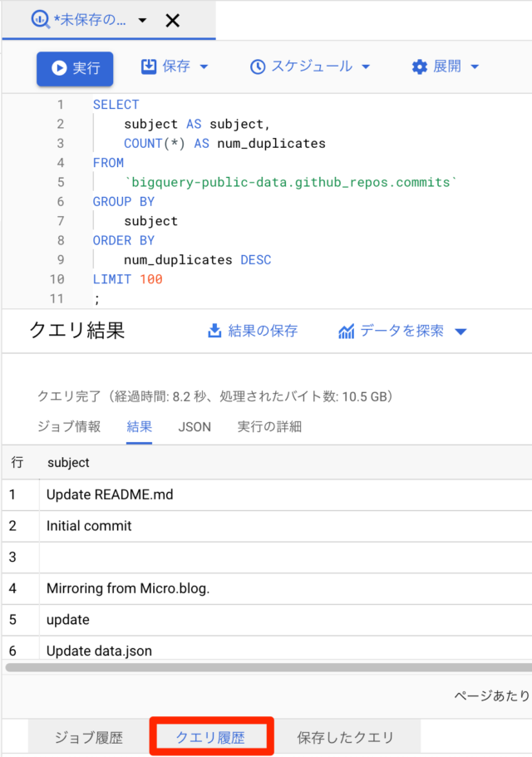Expand the 保存 dropdown arrow
Screen dimensions: 532x757
coord(204,66)
